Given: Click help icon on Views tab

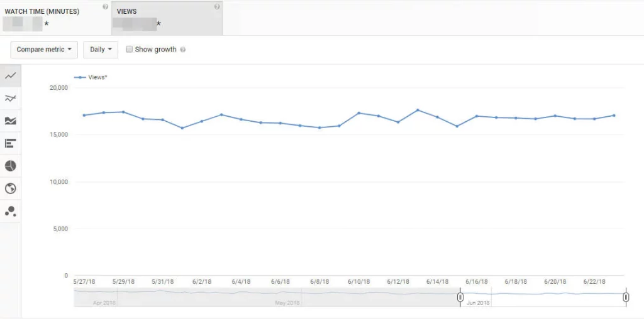Looking at the screenshot, I should tap(217, 7).
